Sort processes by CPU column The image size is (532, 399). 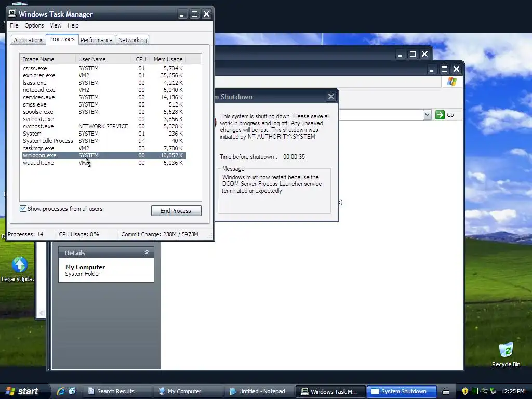(140, 59)
